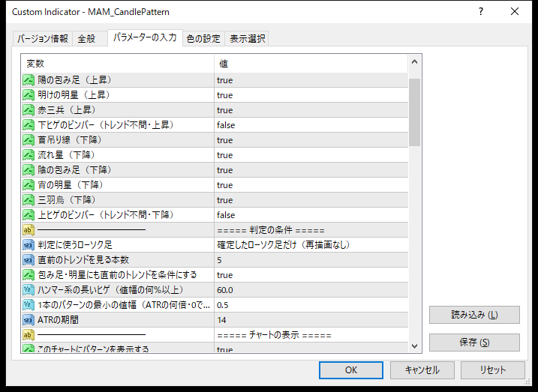Screen dimensions: 538x392
Task: Toggle true value of 赤三兵（上昇）
Action: point(311,110)
